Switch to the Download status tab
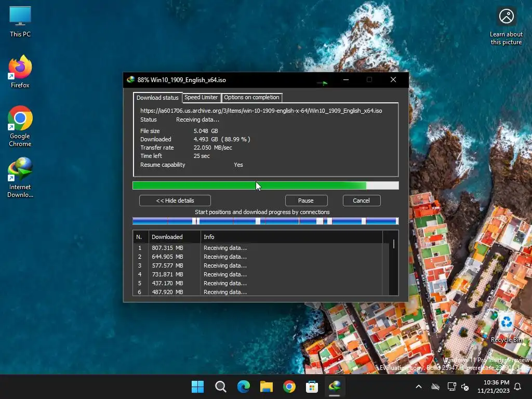Image resolution: width=532 pixels, height=399 pixels. [x=157, y=97]
